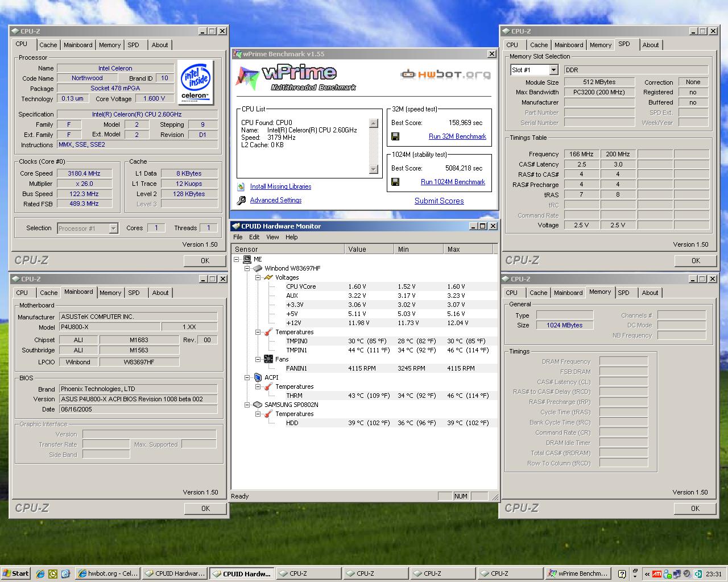Screen dimensions: 728x582
Task: Open Mainboard tab in top-right CPU-Z window
Action: pos(569,45)
